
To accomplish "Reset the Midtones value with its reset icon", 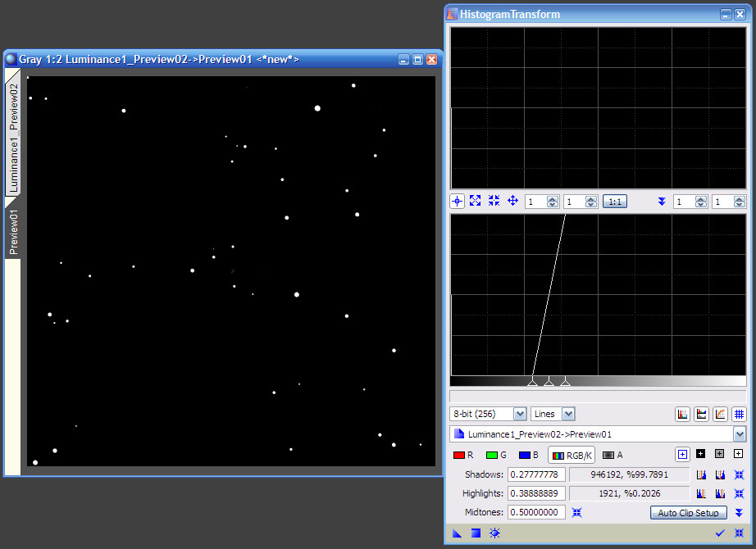I will (577, 512).
